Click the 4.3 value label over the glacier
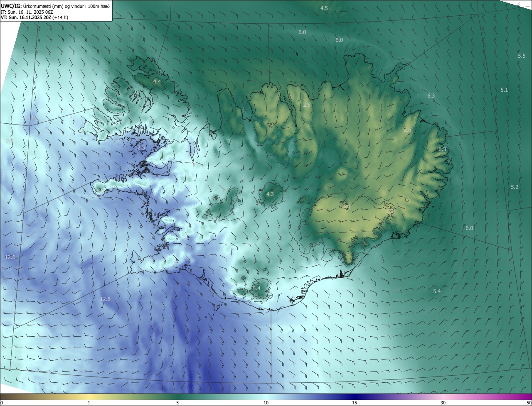The height and width of the screenshot is (406, 532). (270, 194)
